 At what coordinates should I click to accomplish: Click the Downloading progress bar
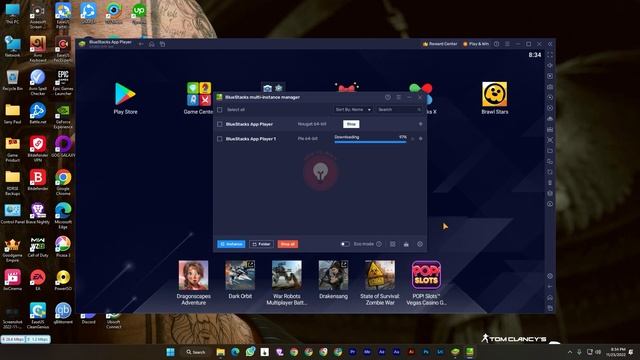click(370, 142)
